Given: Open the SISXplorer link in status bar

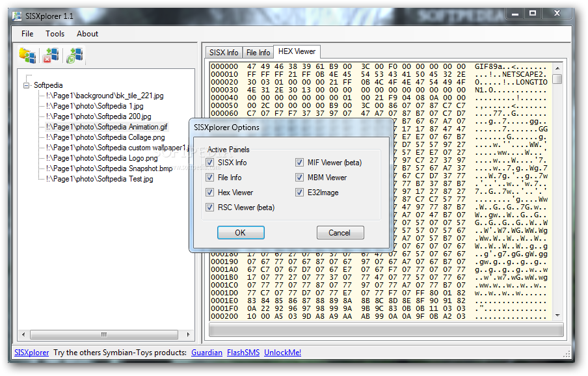Looking at the screenshot, I should [x=31, y=353].
